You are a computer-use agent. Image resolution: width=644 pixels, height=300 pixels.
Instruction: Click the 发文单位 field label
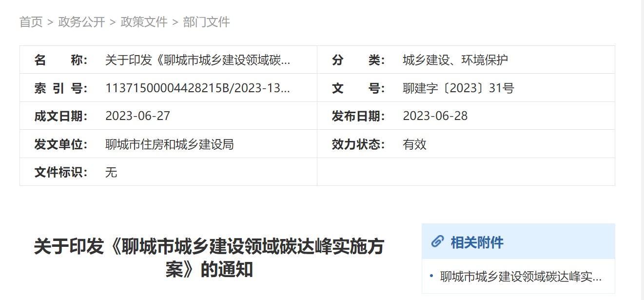pyautogui.click(x=60, y=144)
